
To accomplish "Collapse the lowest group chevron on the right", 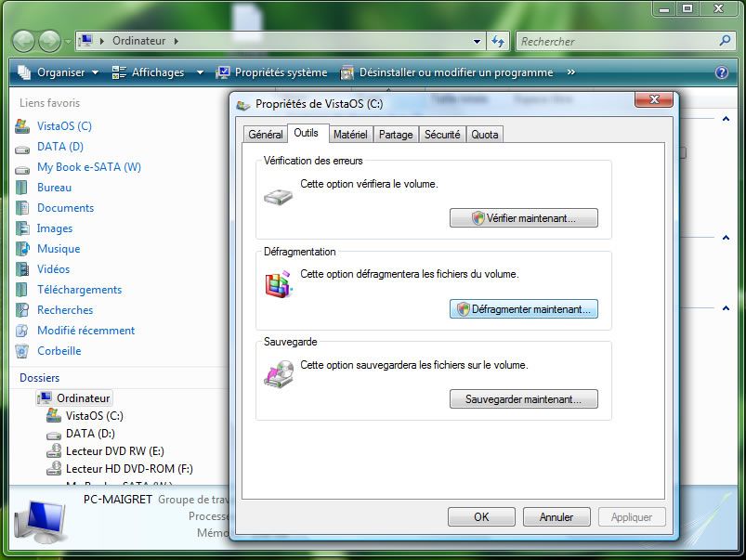I will 726,307.
